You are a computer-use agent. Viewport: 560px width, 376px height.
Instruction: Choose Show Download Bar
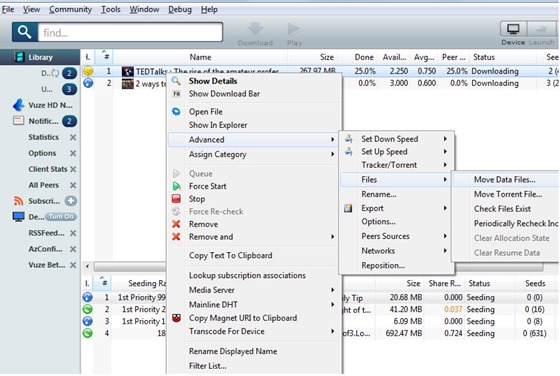(x=224, y=94)
